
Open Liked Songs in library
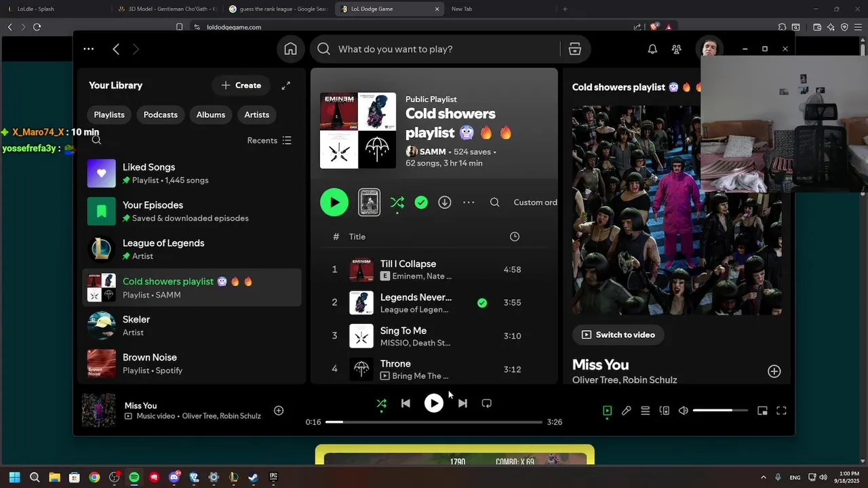(192, 174)
